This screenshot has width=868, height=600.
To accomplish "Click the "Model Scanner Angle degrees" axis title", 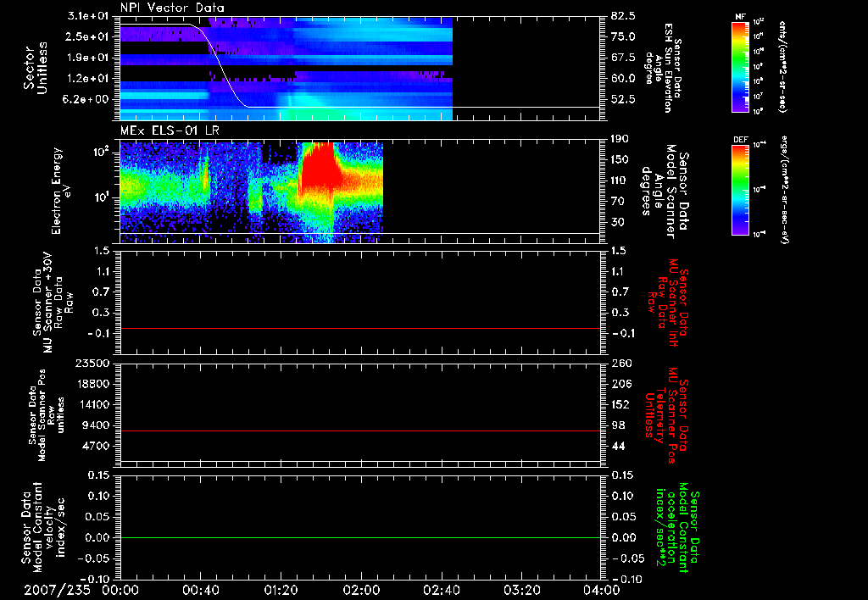I will [x=665, y=192].
